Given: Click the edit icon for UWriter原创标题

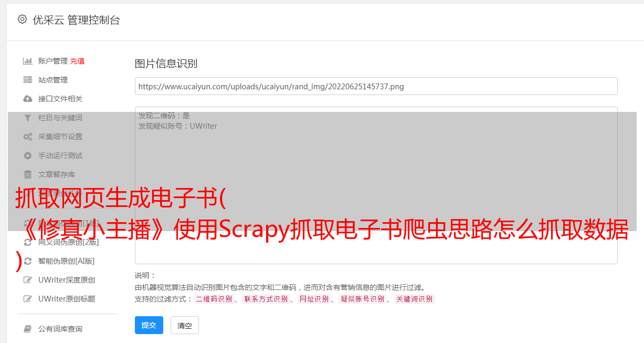Looking at the screenshot, I should point(28,299).
